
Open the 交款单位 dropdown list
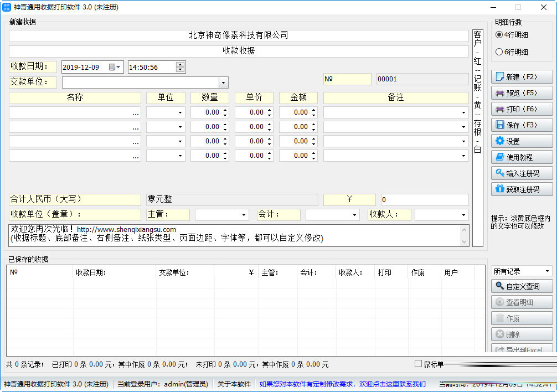pyautogui.click(x=223, y=82)
